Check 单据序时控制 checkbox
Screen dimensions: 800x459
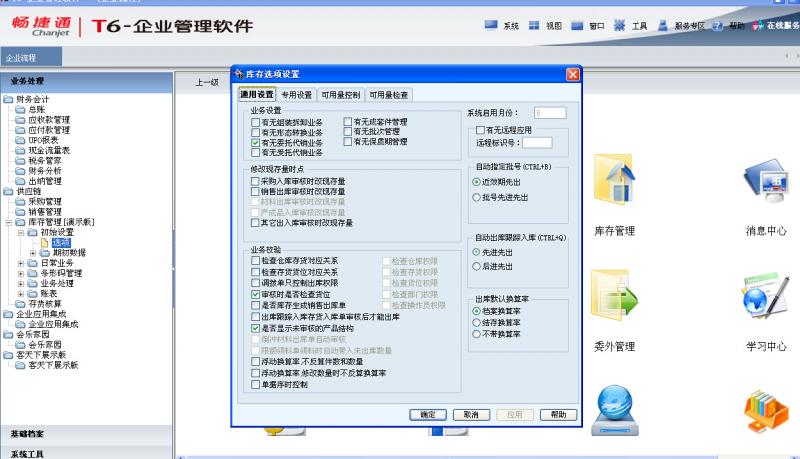(256, 385)
